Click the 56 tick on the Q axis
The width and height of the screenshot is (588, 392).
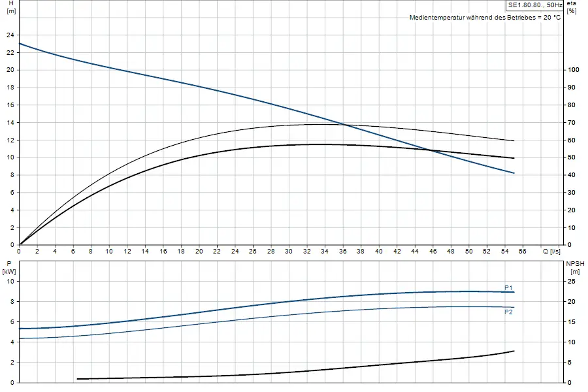tap(523, 252)
